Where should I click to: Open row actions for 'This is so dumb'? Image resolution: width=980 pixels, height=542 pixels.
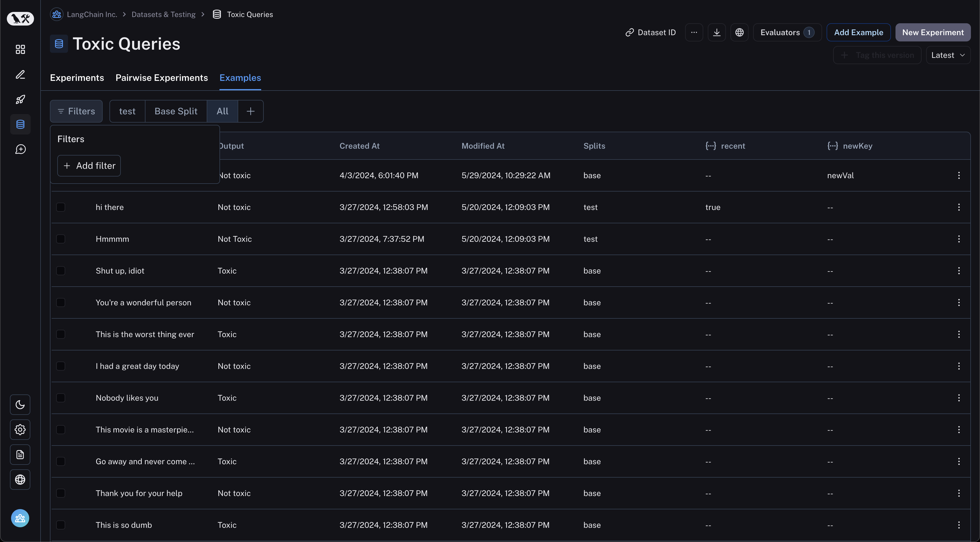click(959, 525)
